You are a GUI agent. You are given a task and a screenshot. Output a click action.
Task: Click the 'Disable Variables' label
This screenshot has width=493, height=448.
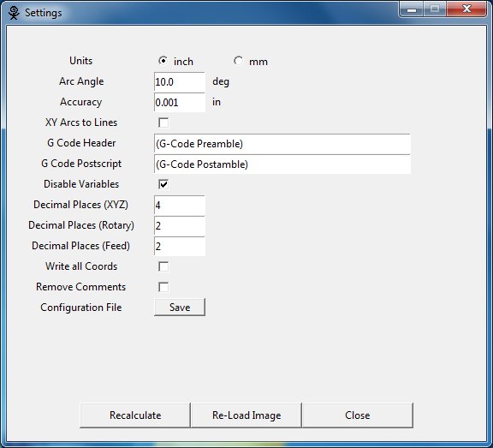pos(81,184)
